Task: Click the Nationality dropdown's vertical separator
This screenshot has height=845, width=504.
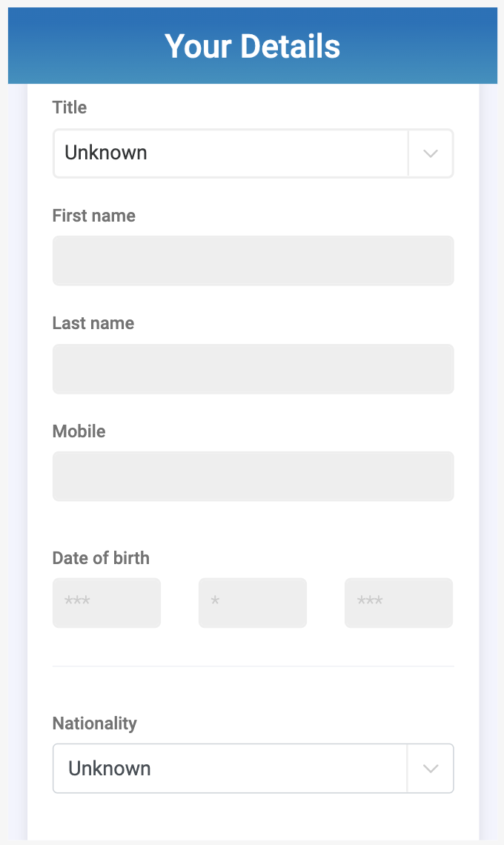Action: point(408,769)
